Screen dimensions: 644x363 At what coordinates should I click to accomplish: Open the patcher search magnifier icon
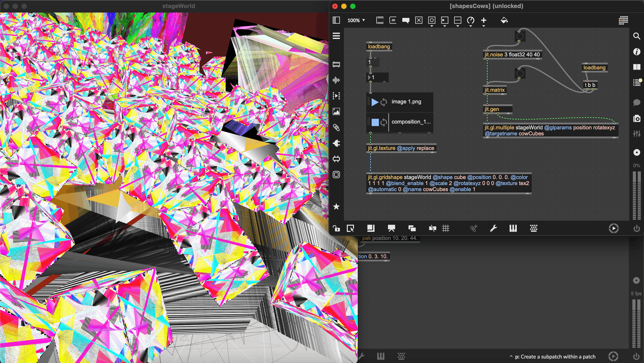click(636, 36)
